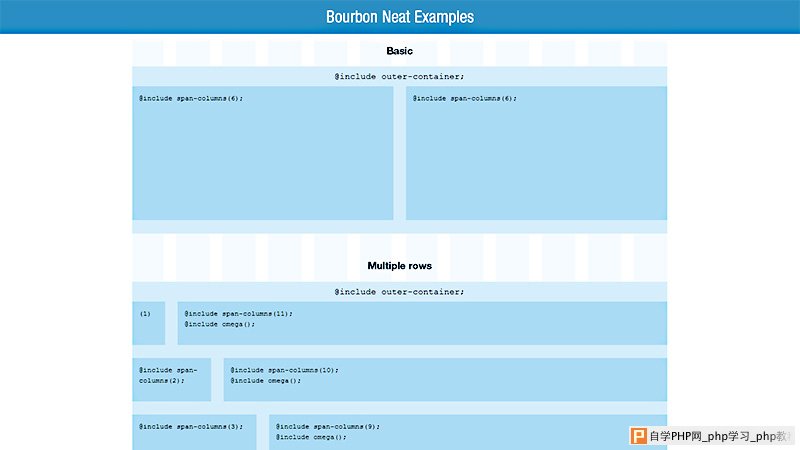Image resolution: width=800 pixels, height=450 pixels.
Task: Click the span-columns(3) block
Action: click(194, 432)
